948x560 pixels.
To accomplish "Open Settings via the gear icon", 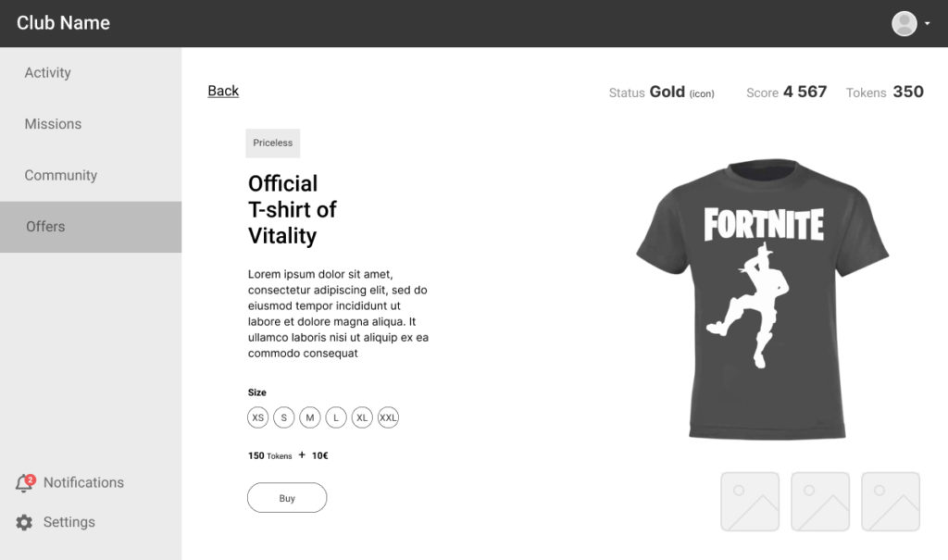I will (24, 522).
